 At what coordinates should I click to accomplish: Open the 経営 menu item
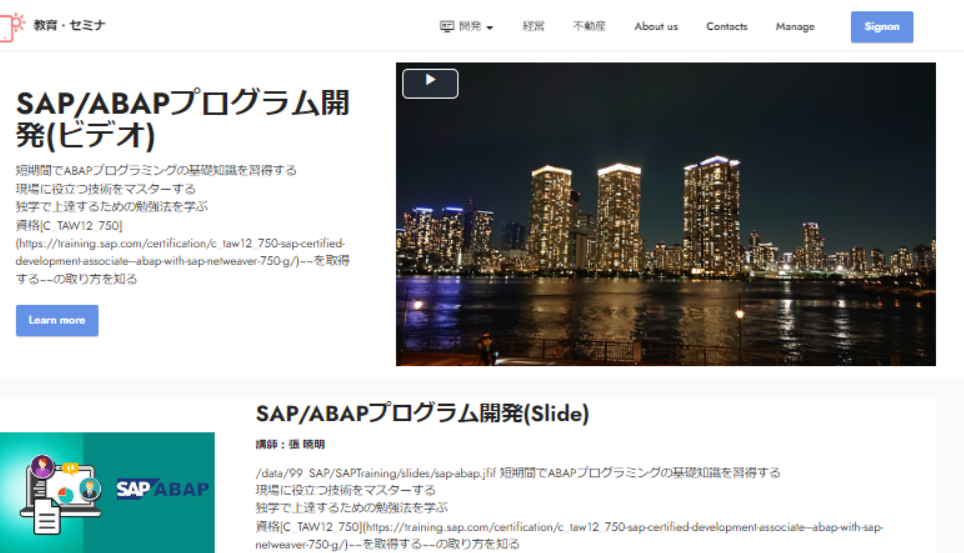(533, 27)
